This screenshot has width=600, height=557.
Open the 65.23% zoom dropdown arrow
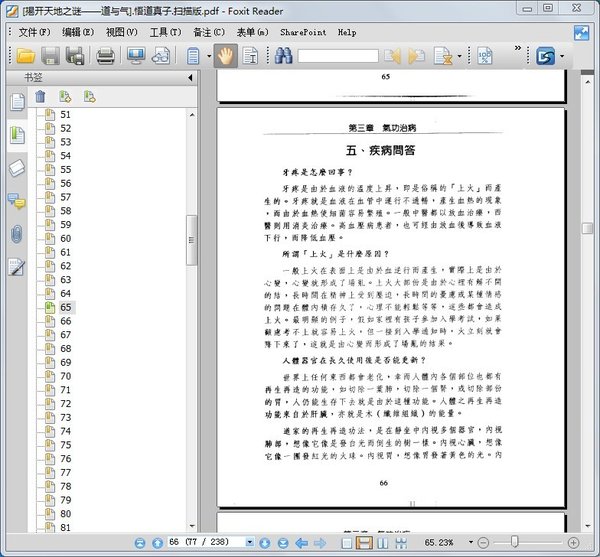(x=471, y=542)
